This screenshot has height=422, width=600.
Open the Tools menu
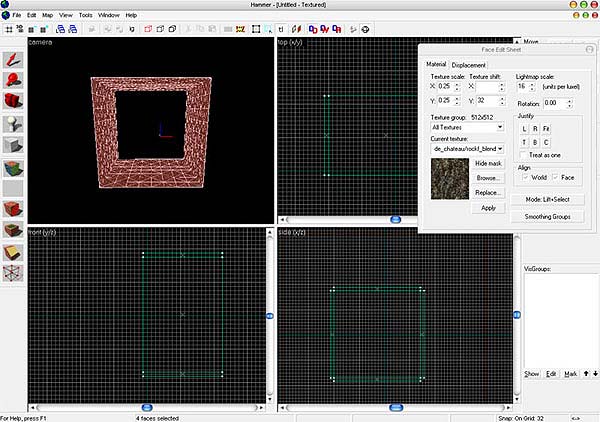tap(86, 17)
